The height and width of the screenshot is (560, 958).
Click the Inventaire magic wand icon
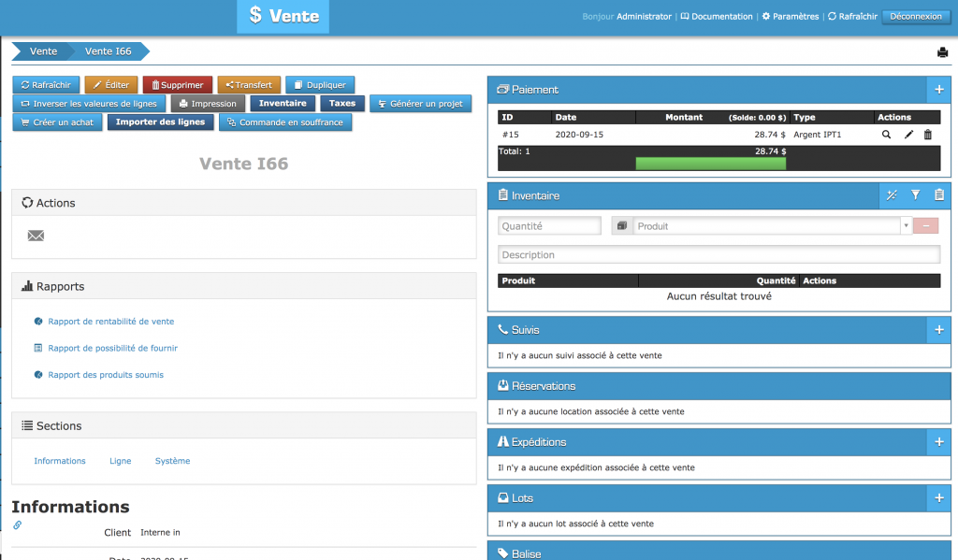892,195
